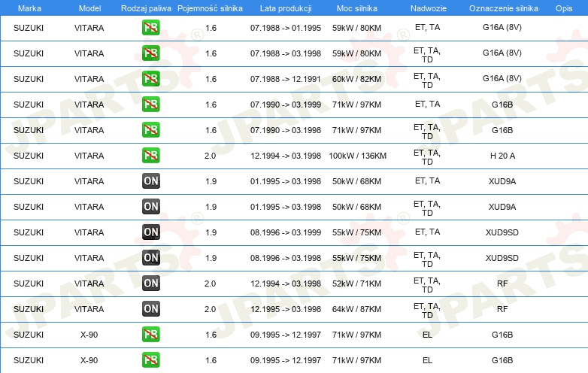The height and width of the screenshot is (373, 588).
Task: Click the Pojemność silnika column header
Action: [x=210, y=8]
